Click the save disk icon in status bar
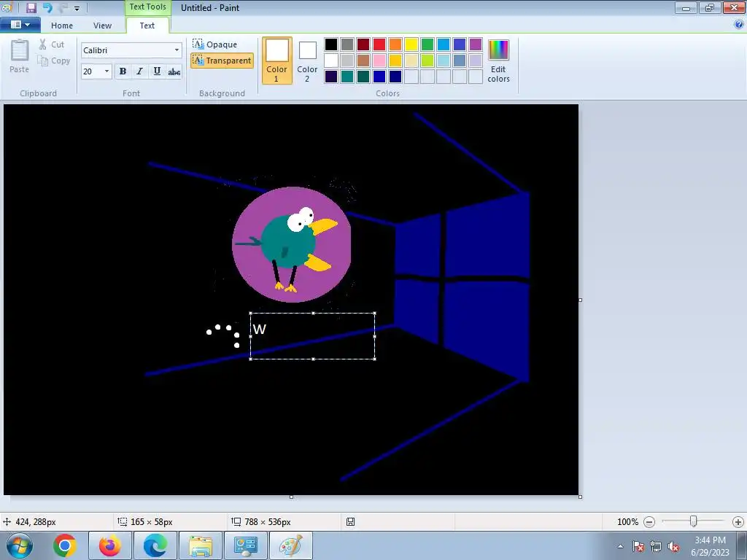This screenshot has width=747, height=560. coord(350,522)
